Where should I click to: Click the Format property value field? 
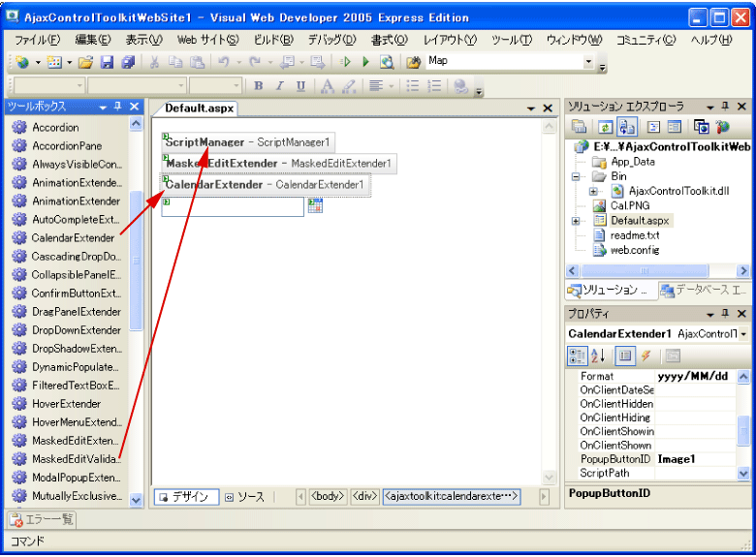pos(696,376)
